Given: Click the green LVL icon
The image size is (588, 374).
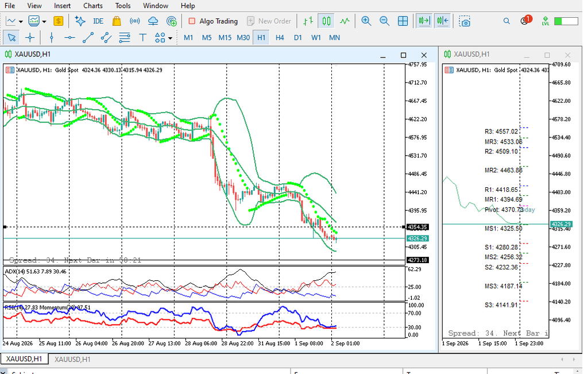Looking at the screenshot, I should tap(546, 21).
